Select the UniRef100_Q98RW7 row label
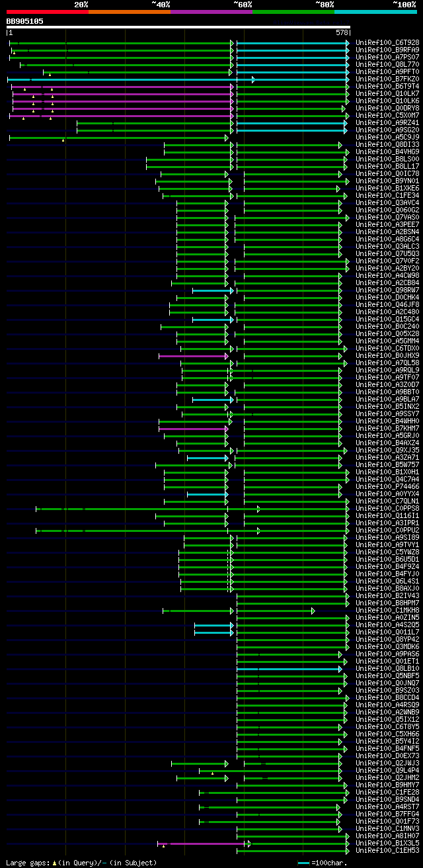The height and width of the screenshot is (868, 423). pos(387,290)
